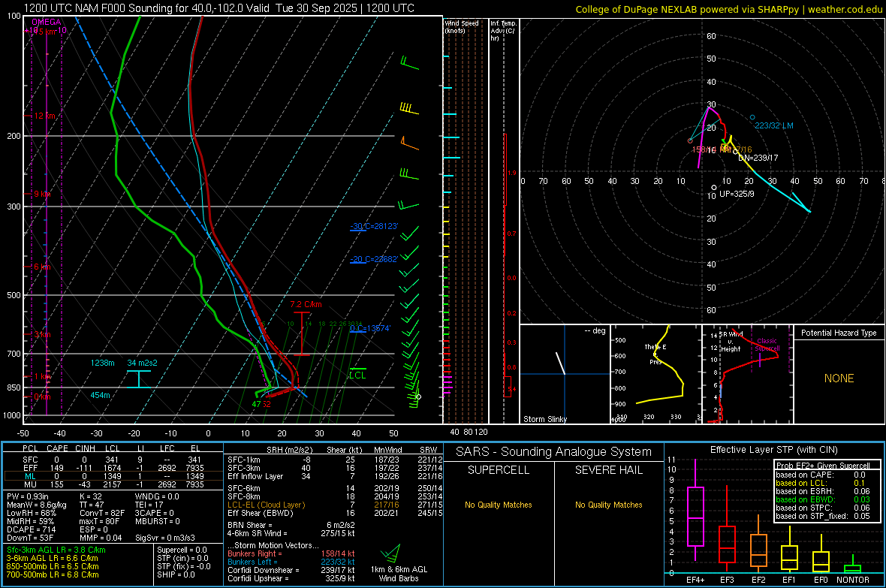Click the PW = 0.93in value
Viewport: 886px width, 588px height.
pos(28,496)
